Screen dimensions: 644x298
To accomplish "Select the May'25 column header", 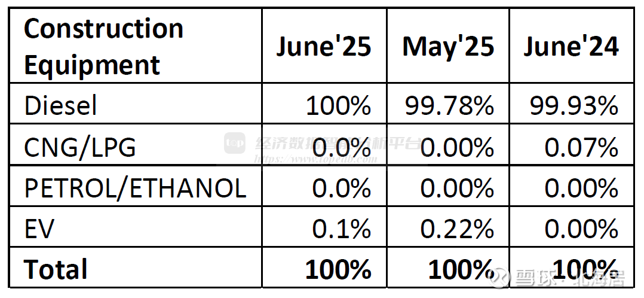I will pos(448,47).
